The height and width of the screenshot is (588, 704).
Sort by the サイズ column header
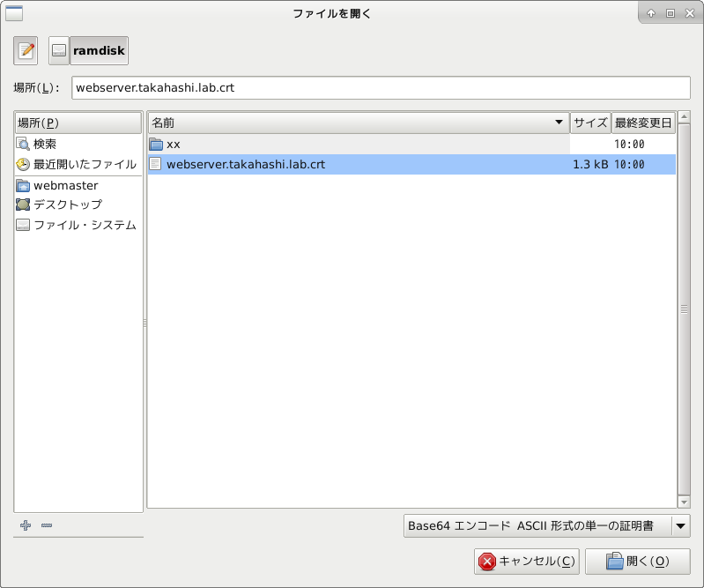coord(590,123)
